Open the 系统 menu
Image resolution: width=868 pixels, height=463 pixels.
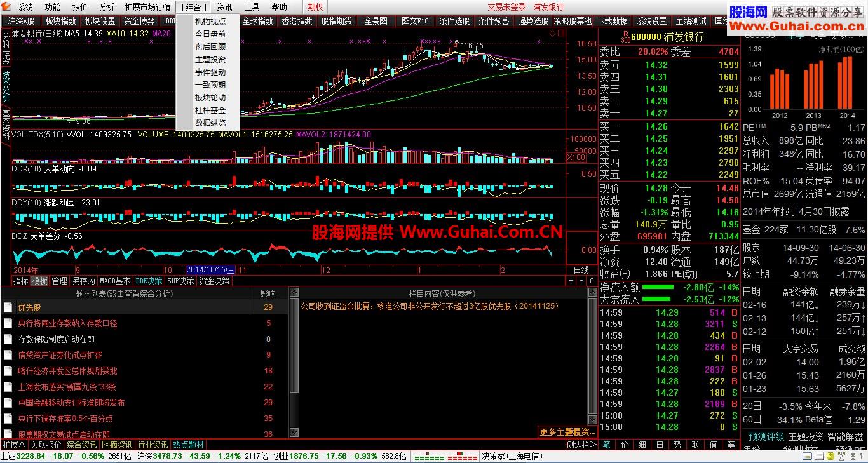pos(25,7)
